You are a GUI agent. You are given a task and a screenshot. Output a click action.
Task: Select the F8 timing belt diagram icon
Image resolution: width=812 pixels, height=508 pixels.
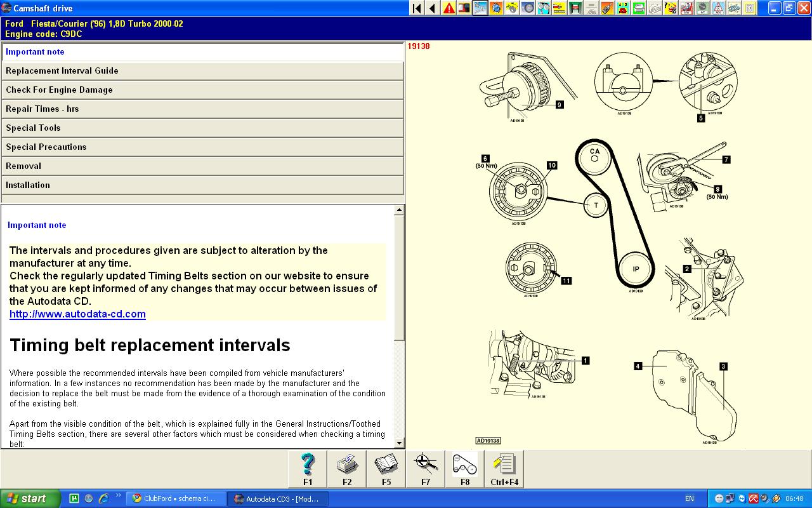(x=465, y=469)
